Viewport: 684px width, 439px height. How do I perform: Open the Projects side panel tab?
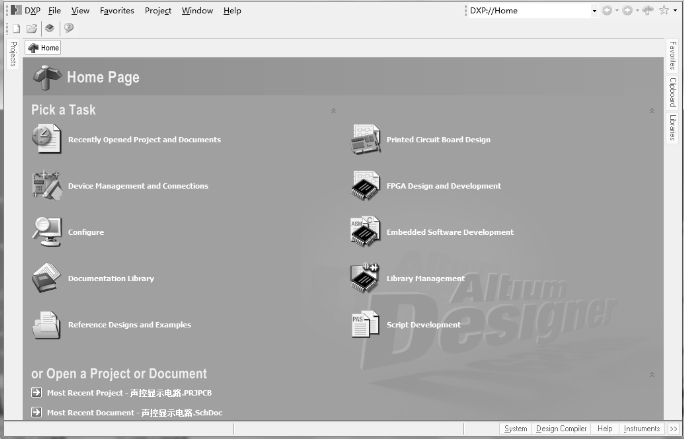(x=13, y=54)
